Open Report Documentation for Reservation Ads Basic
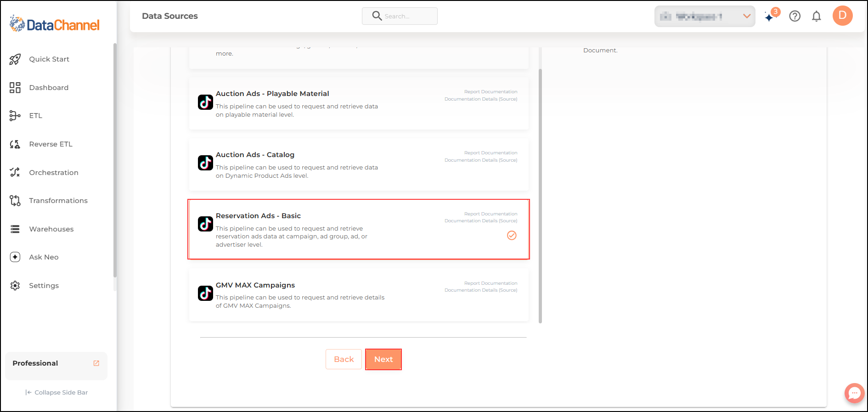Viewport: 868px width, 412px height. pyautogui.click(x=490, y=214)
